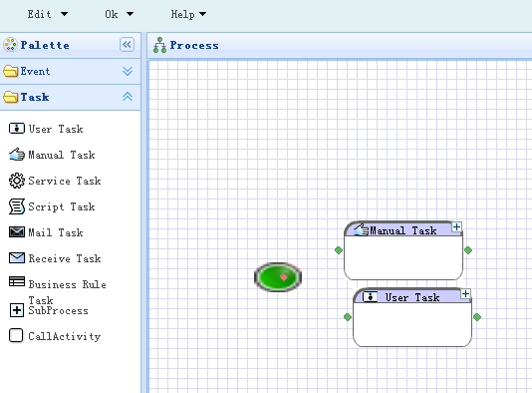The image size is (532, 393).
Task: Click right connector of Manual Task node
Action: pos(468,250)
